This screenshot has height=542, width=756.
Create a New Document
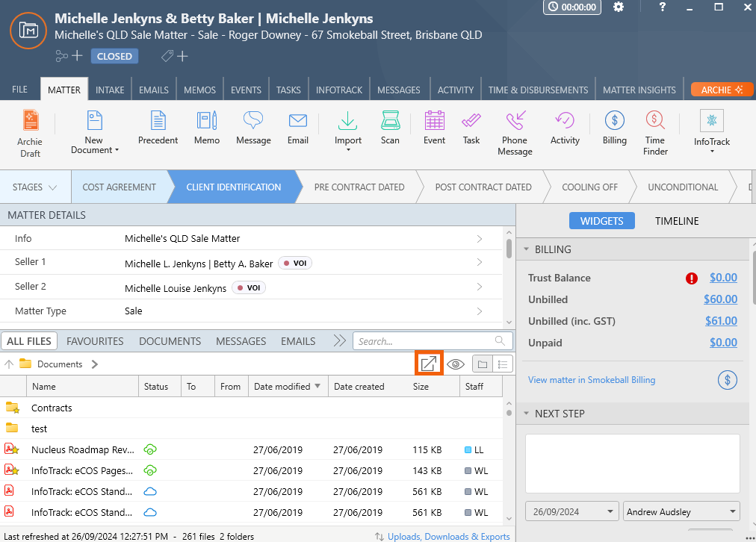pyautogui.click(x=94, y=132)
